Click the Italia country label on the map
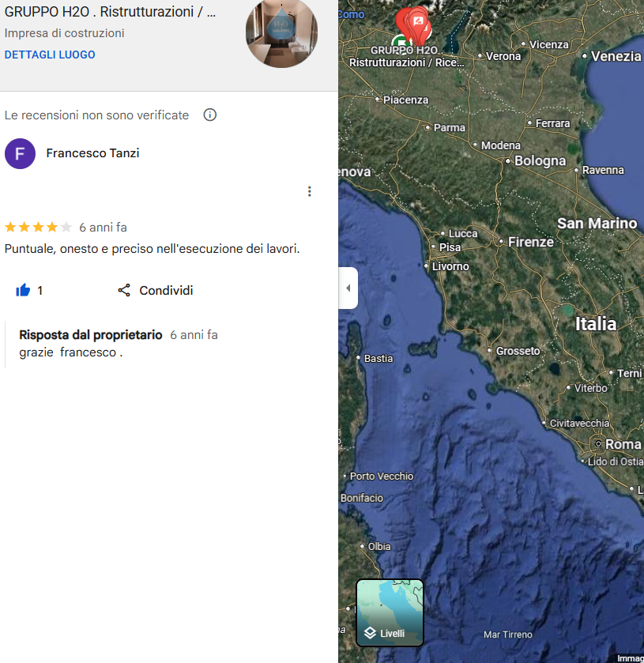 click(x=596, y=324)
